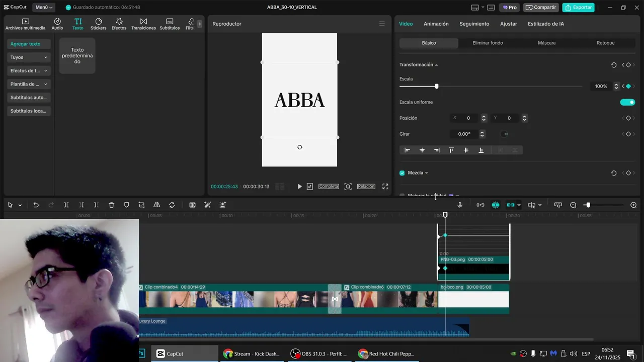Open the rotate/replace arrows tool
The width and height of the screenshot is (644, 362).
172,205
